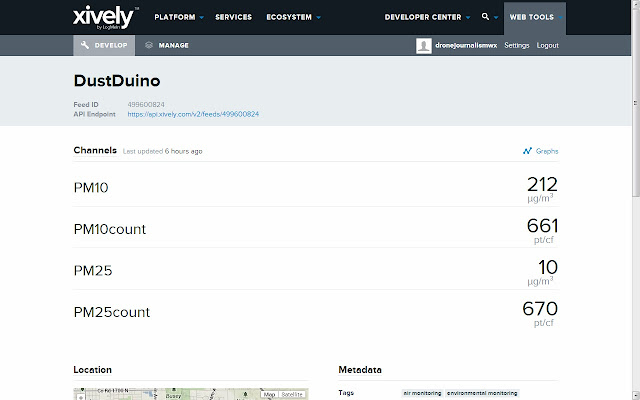Click the user avatar icon
The width and height of the screenshot is (640, 400).
424,45
